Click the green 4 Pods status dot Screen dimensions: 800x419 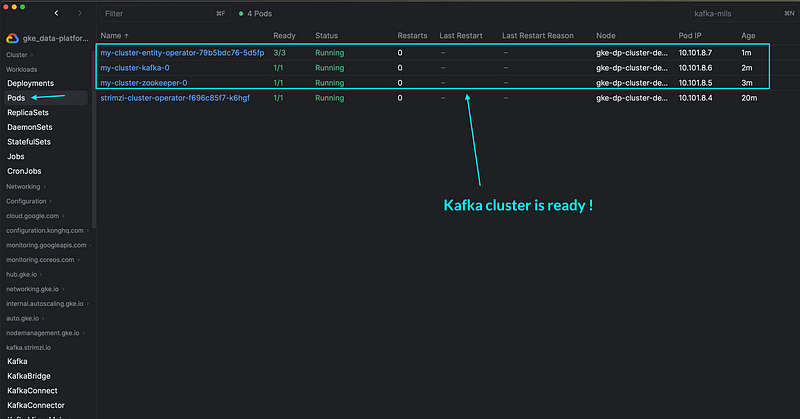point(241,14)
